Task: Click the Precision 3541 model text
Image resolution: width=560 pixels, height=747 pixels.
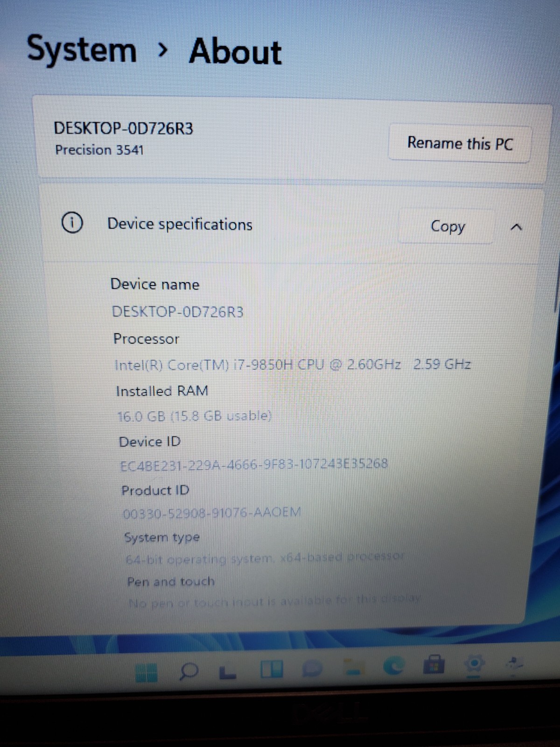Action: tap(99, 150)
